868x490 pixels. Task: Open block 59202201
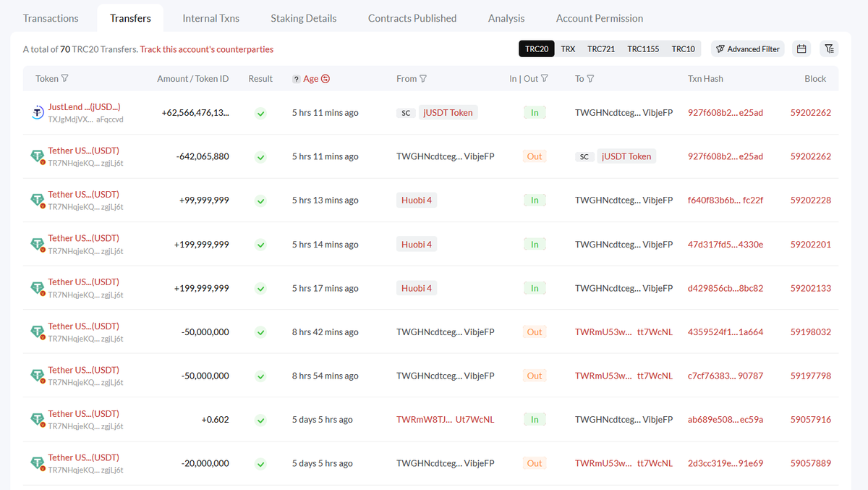811,244
